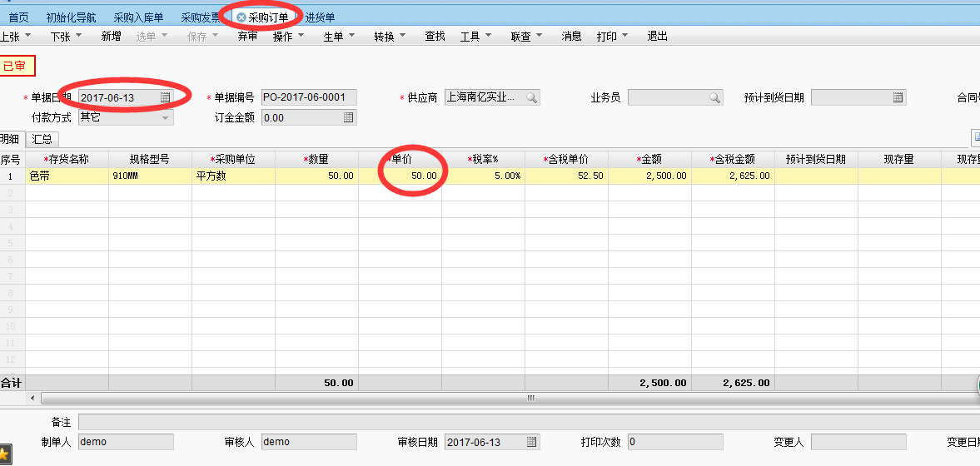Click the star icon at bottom left
Viewport: 980px width, 466px height.
click(x=4, y=454)
